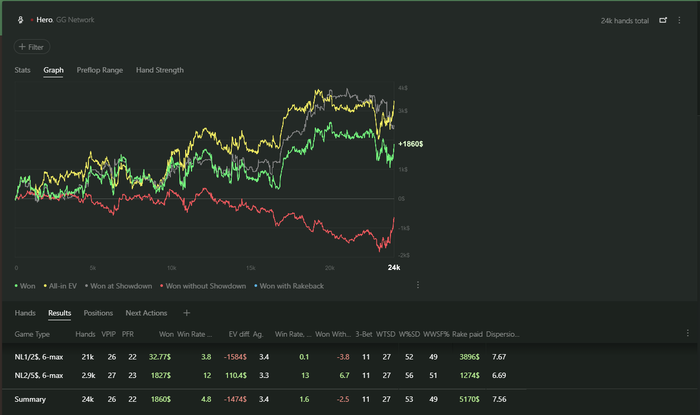Click the 32.77$ won value

(x=160, y=357)
